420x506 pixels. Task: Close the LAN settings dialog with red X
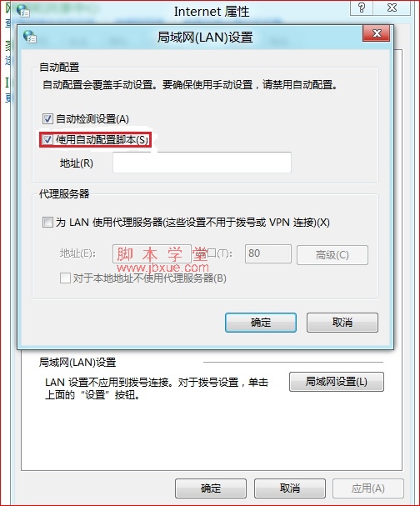pos(377,33)
